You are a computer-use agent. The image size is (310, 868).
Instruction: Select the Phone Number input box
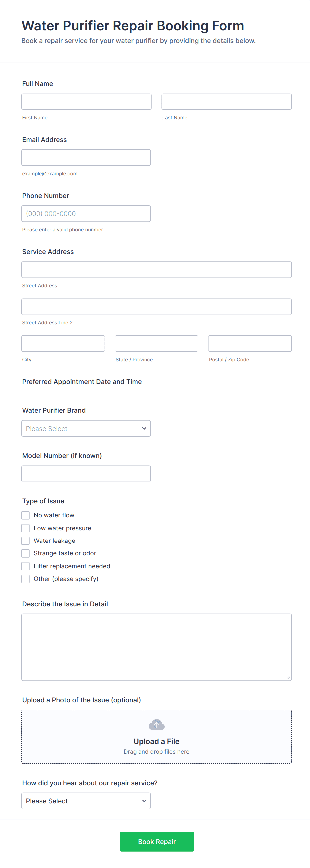[x=86, y=213]
